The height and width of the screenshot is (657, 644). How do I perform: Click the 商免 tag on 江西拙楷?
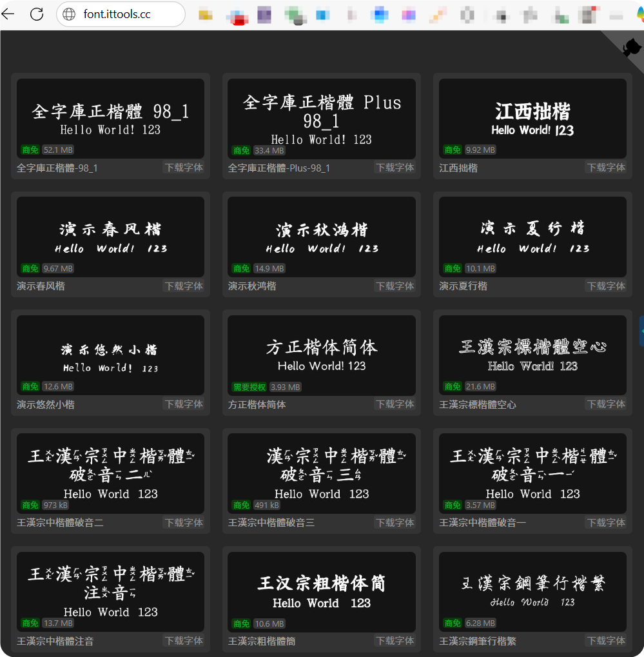tap(452, 150)
